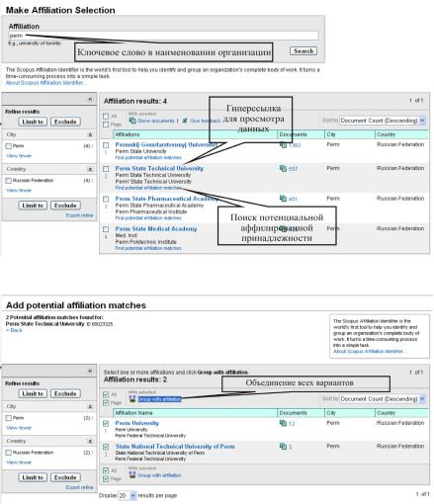434x504 pixels.
Task: Open Display results per page dropdown
Action: pyautogui.click(x=128, y=495)
